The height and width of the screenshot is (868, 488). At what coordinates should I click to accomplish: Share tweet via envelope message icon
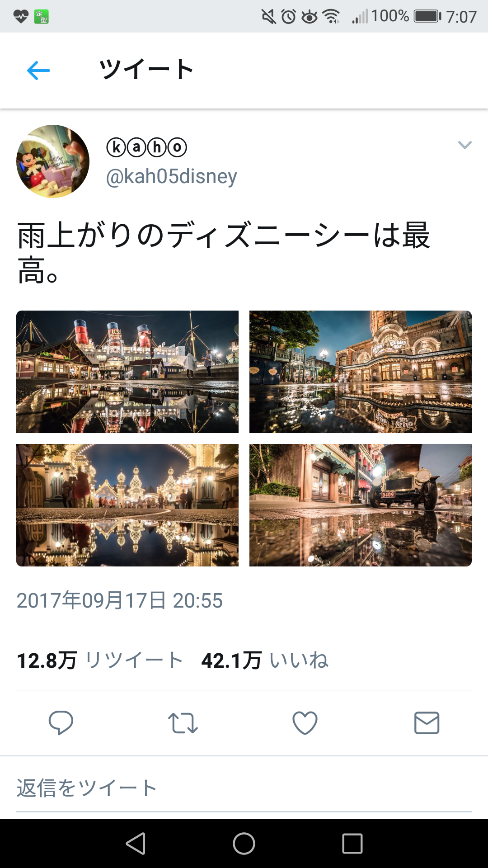pos(427,722)
